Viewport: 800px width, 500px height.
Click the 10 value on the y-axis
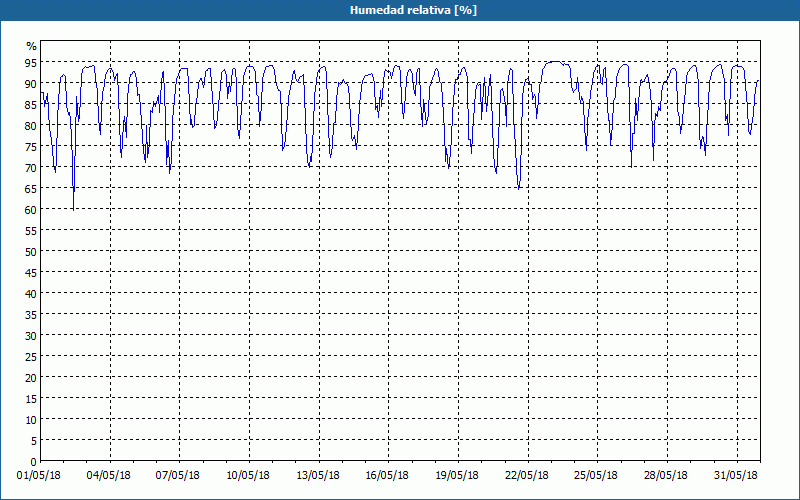tap(31, 420)
